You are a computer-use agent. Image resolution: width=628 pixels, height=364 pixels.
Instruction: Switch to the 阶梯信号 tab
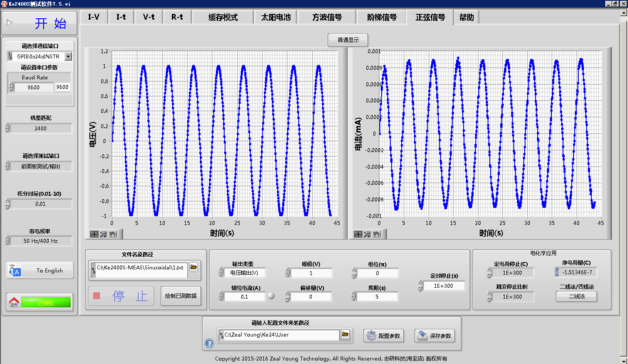382,17
